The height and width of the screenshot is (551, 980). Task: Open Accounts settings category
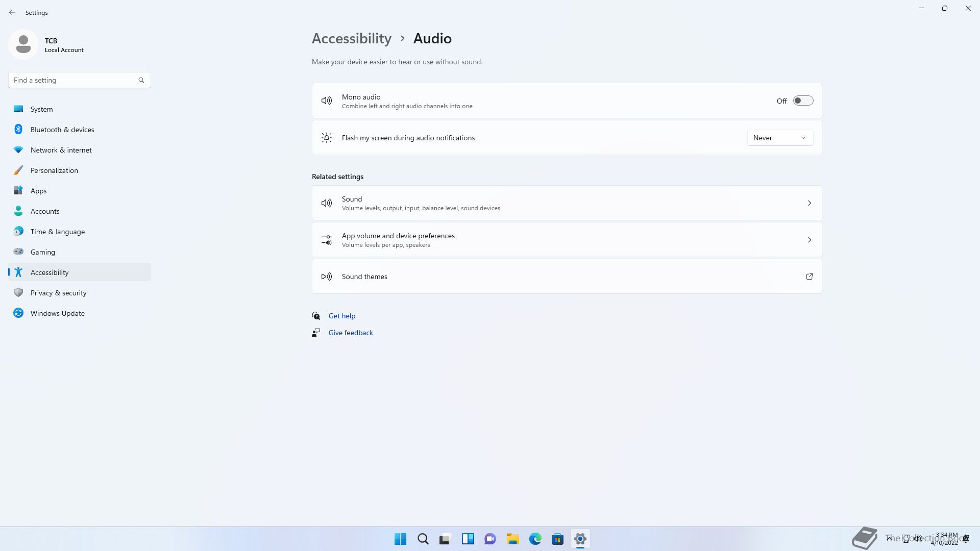79,211
